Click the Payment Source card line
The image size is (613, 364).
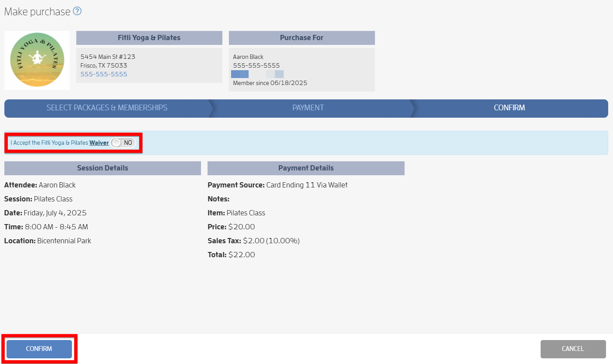[x=278, y=185]
